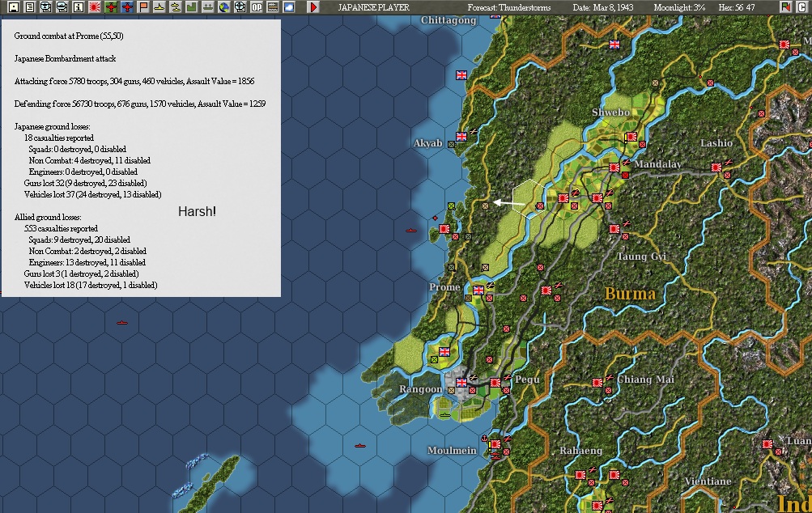Select the Japanese flag unit at Moulmein
The height and width of the screenshot is (513, 812).
coord(495,444)
